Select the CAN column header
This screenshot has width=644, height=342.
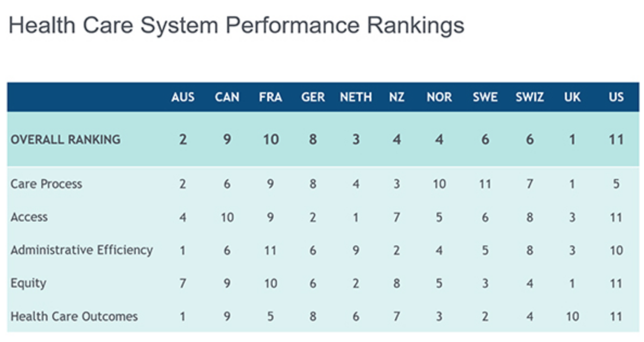227,98
